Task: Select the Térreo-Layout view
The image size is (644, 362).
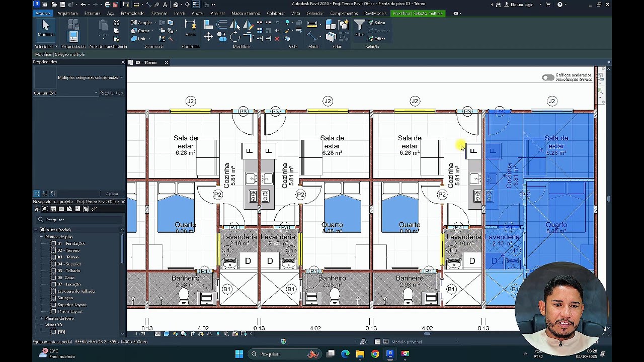Action: 70,311
